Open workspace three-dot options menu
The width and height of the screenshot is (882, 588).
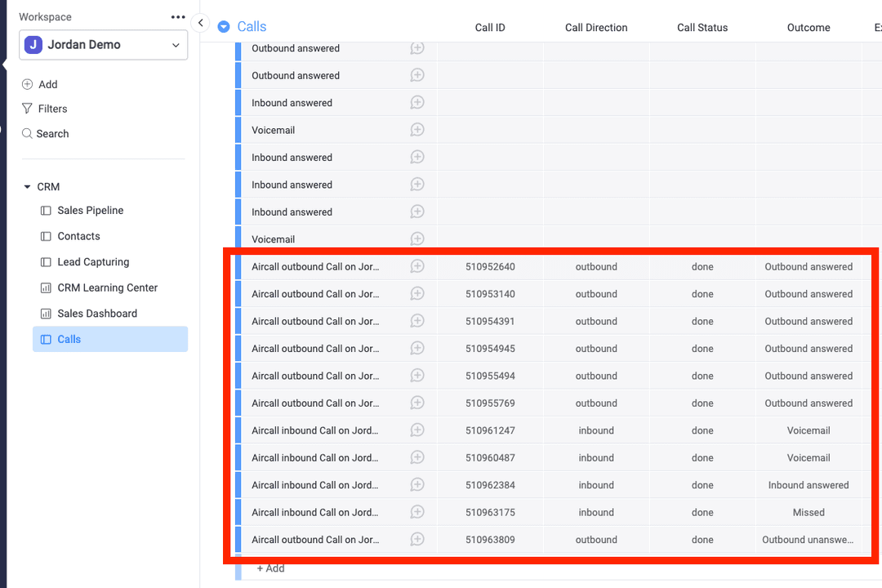point(178,17)
